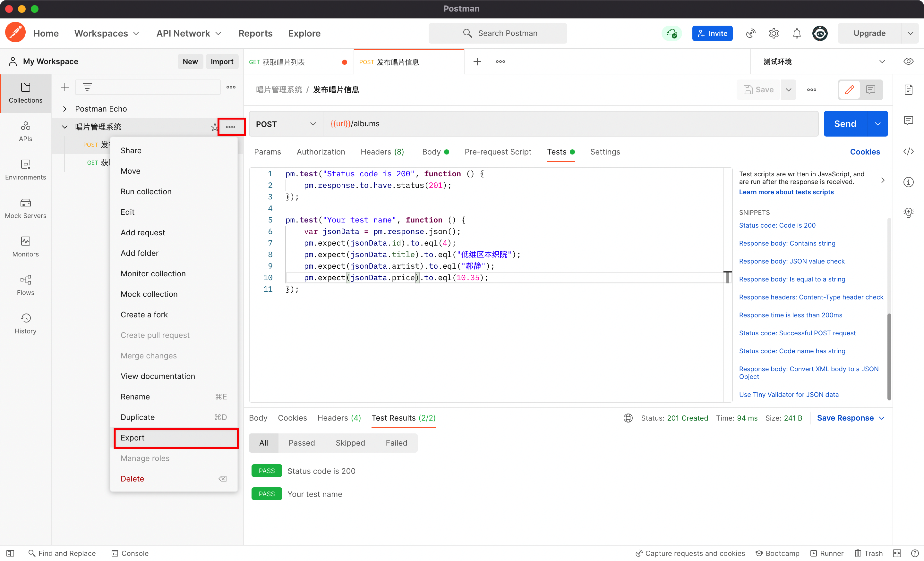Open the Flows sidebar panel
This screenshot has width=924, height=561.
[25, 285]
